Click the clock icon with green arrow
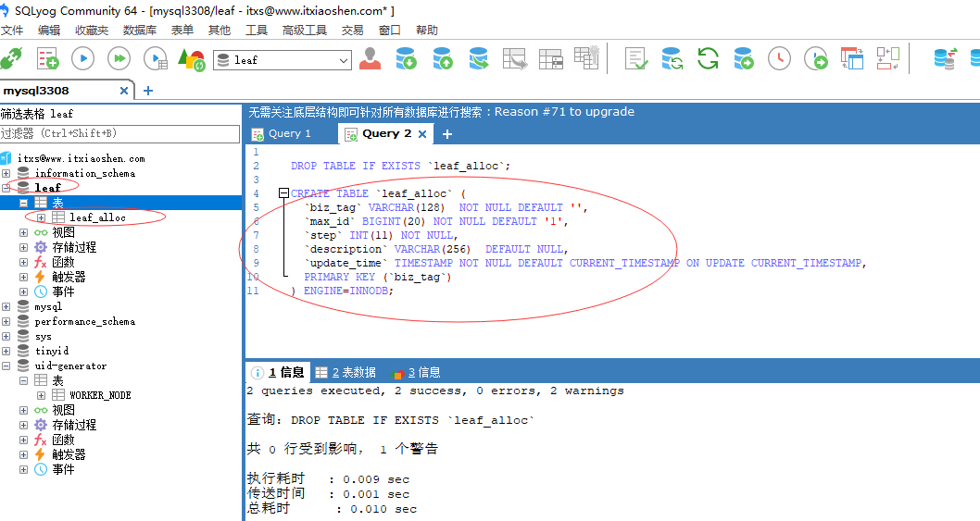 coord(816,58)
